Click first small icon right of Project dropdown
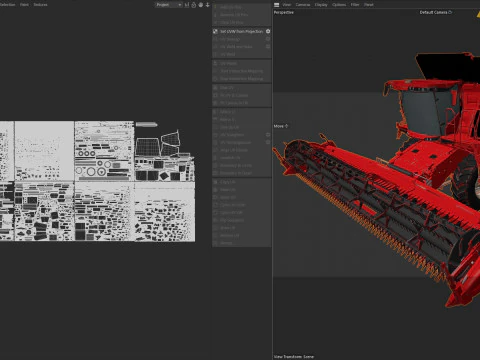The height and width of the screenshot is (360, 480). point(187,5)
